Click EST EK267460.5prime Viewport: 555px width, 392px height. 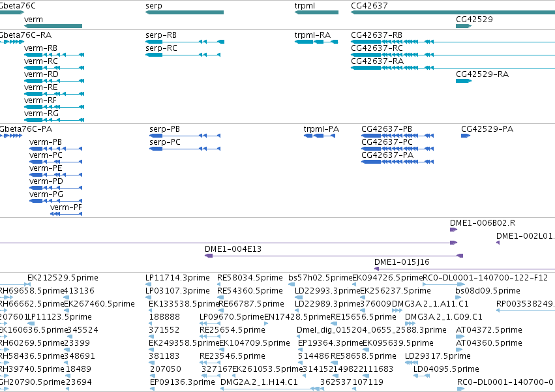pos(100,304)
